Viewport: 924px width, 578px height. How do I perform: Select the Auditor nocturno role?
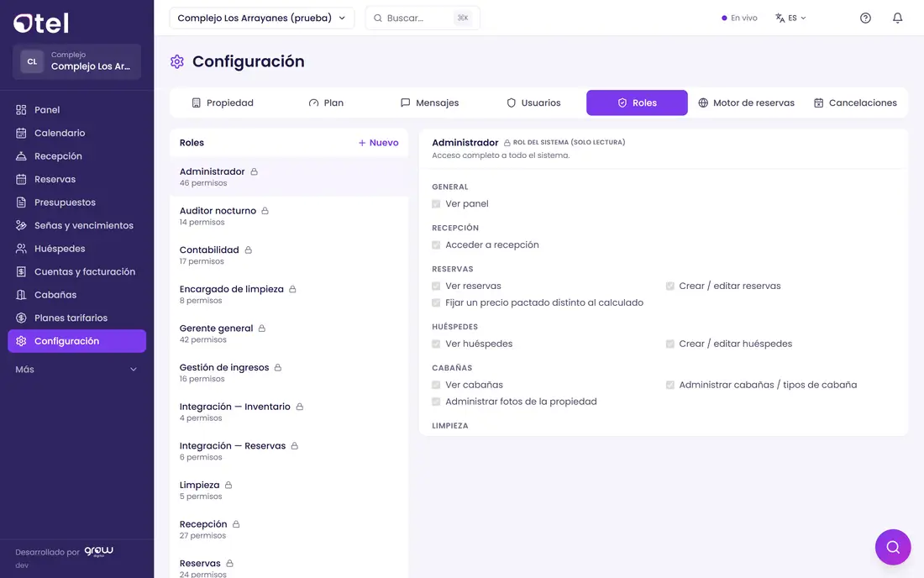[289, 216]
